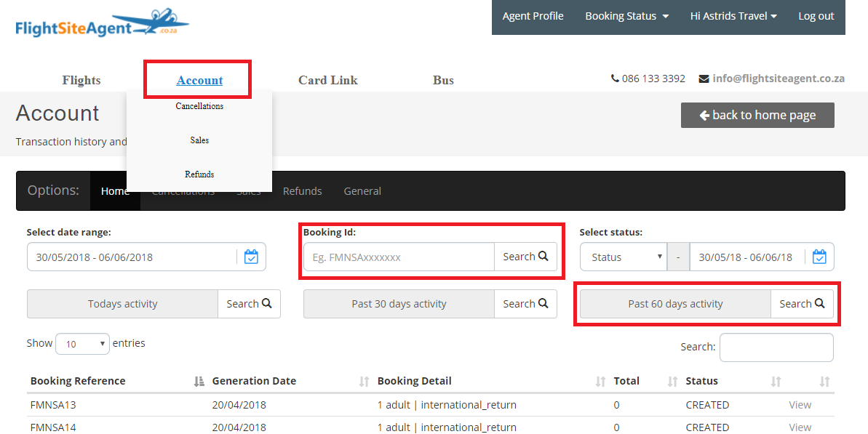The width and height of the screenshot is (868, 434).
Task: Select the Refunds options tab
Action: 302,190
